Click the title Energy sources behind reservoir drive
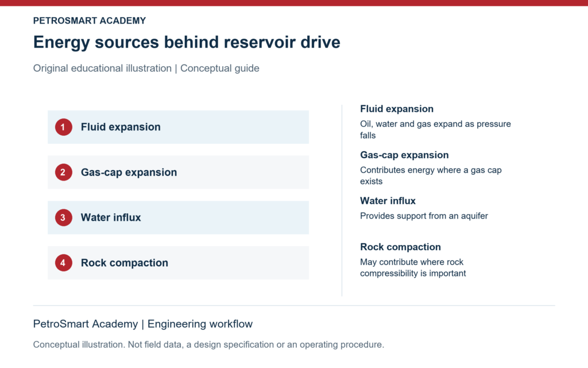This screenshot has height=368, width=588. click(x=187, y=42)
